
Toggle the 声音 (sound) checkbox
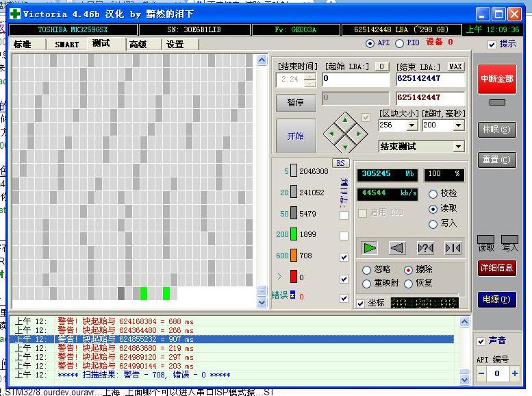click(481, 341)
